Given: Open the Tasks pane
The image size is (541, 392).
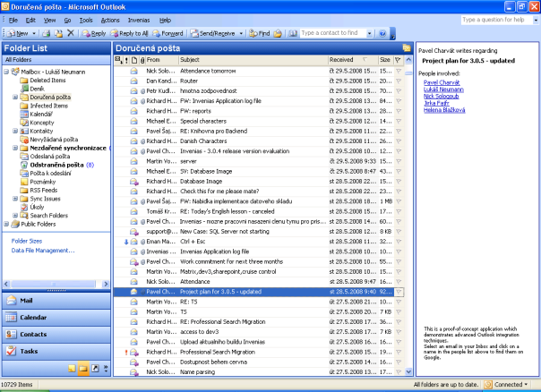Looking at the screenshot, I should click(56, 352).
